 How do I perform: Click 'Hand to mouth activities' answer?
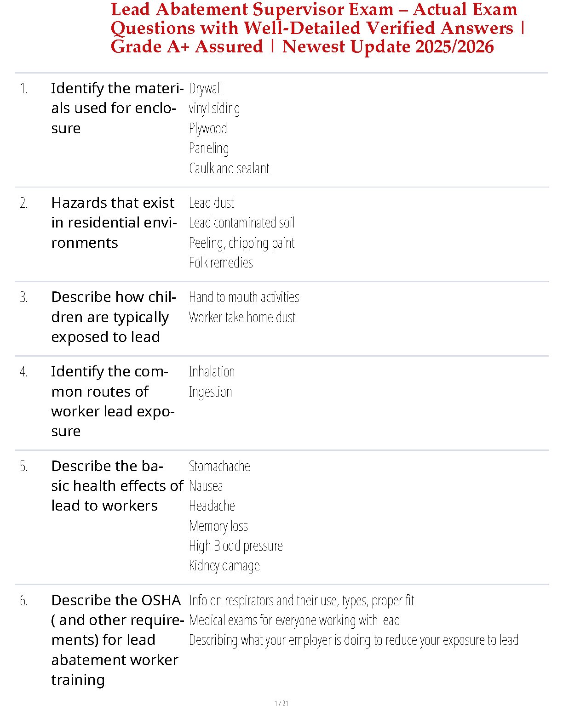[244, 297]
